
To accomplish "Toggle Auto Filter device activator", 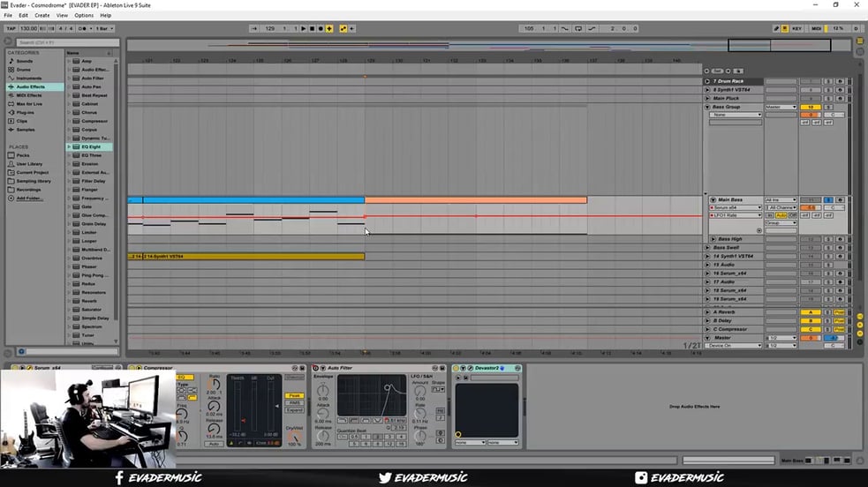I will [315, 368].
